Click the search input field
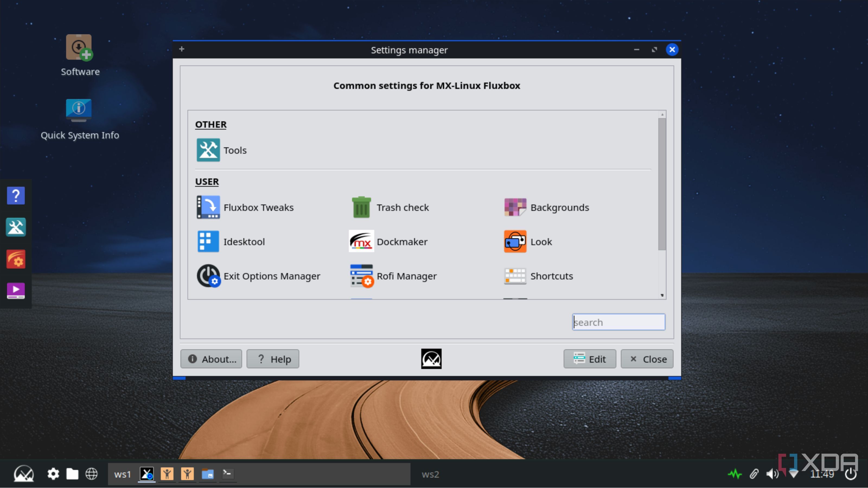Screen dimensions: 868x488 point(619,322)
